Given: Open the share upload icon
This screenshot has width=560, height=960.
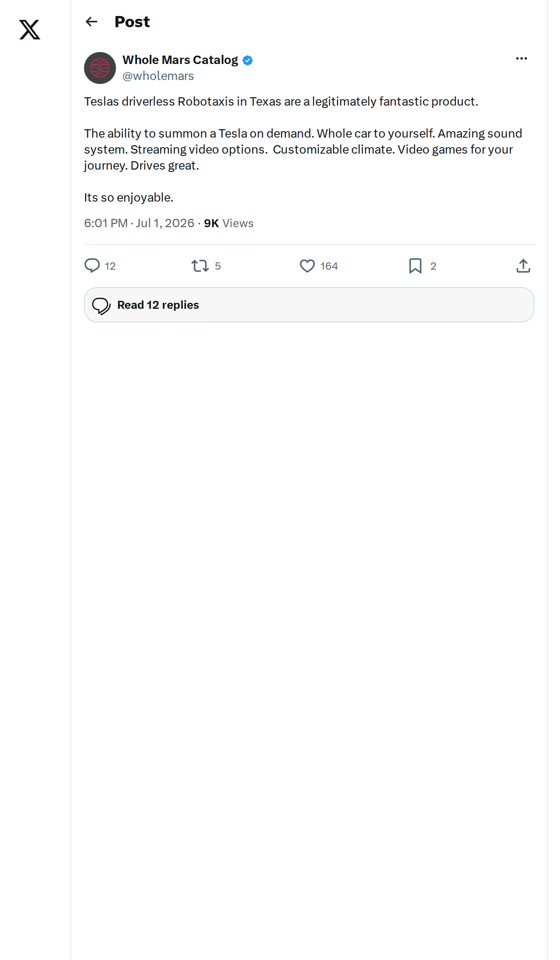Looking at the screenshot, I should click(x=523, y=266).
